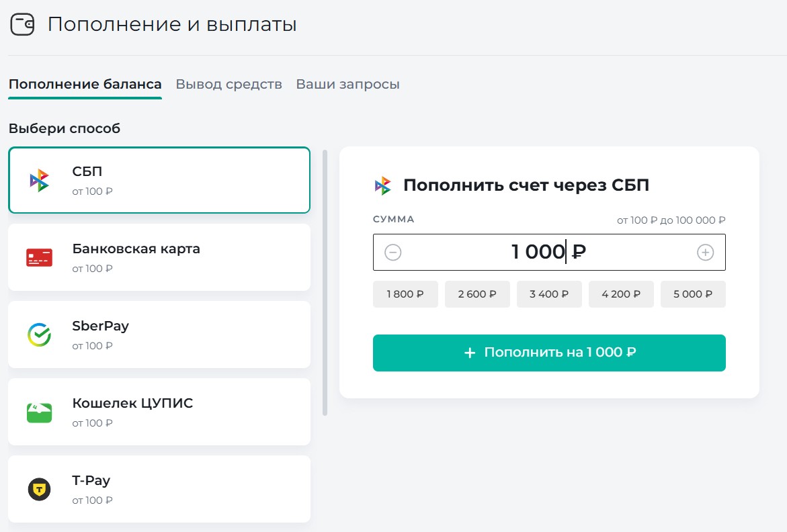Pick the 3 400 ₽ quick amount

point(549,294)
